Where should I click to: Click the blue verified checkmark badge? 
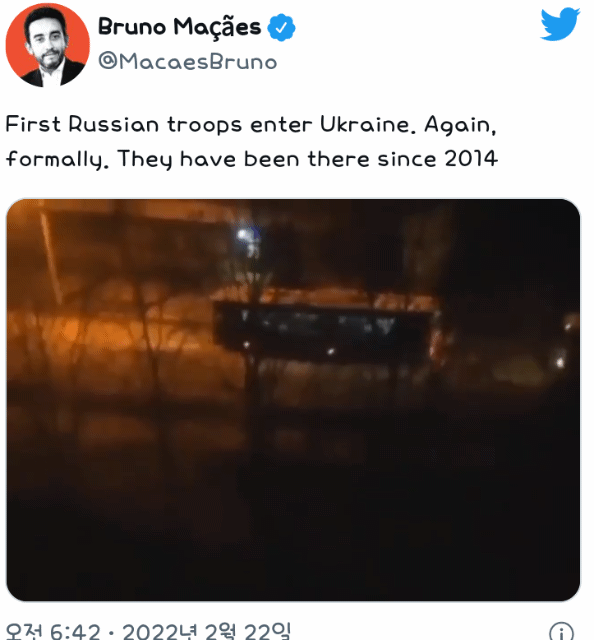click(281, 27)
